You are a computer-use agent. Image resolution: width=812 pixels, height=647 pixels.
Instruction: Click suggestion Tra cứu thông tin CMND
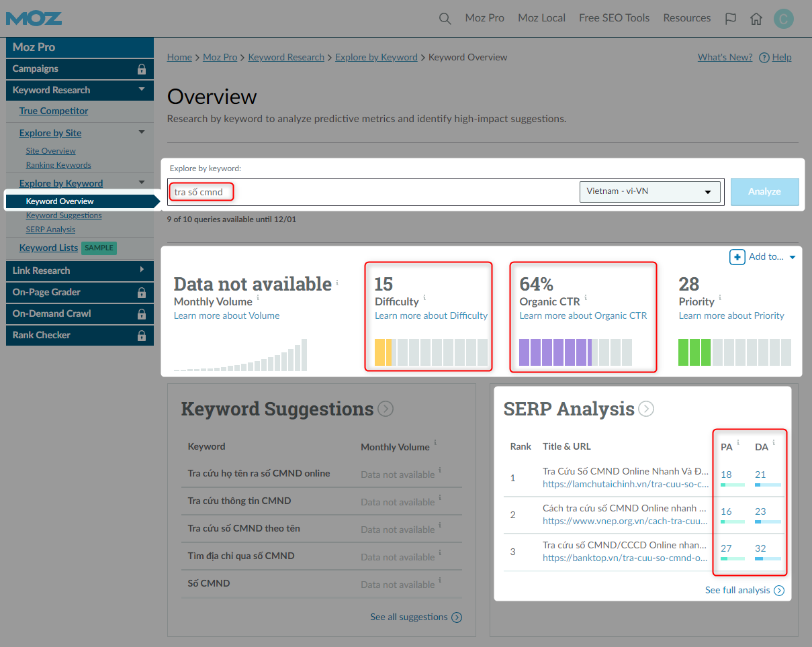tap(239, 501)
